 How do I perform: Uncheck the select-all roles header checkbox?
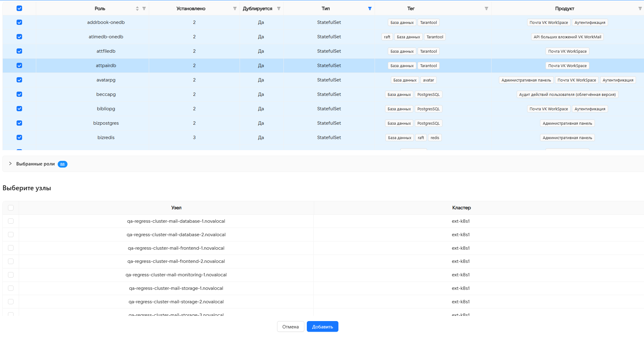[19, 8]
